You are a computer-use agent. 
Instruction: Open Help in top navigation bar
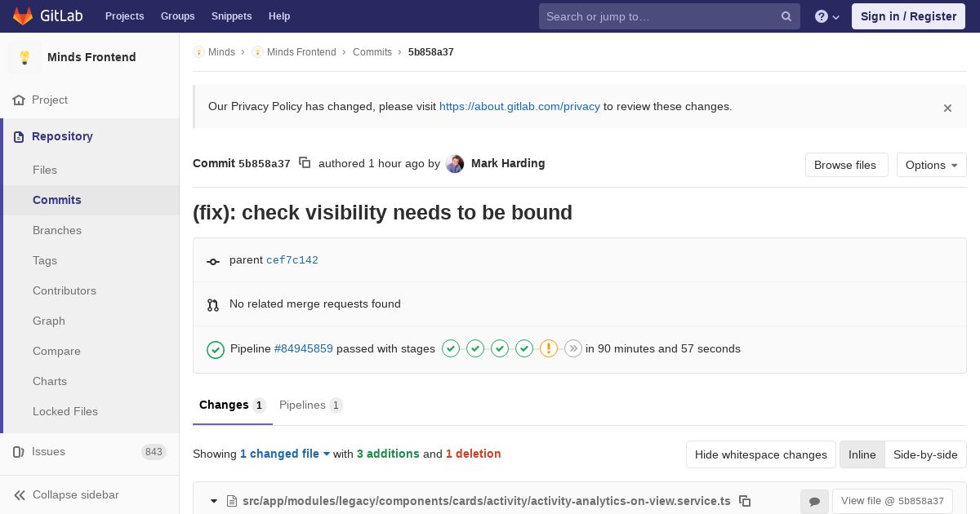tap(279, 16)
